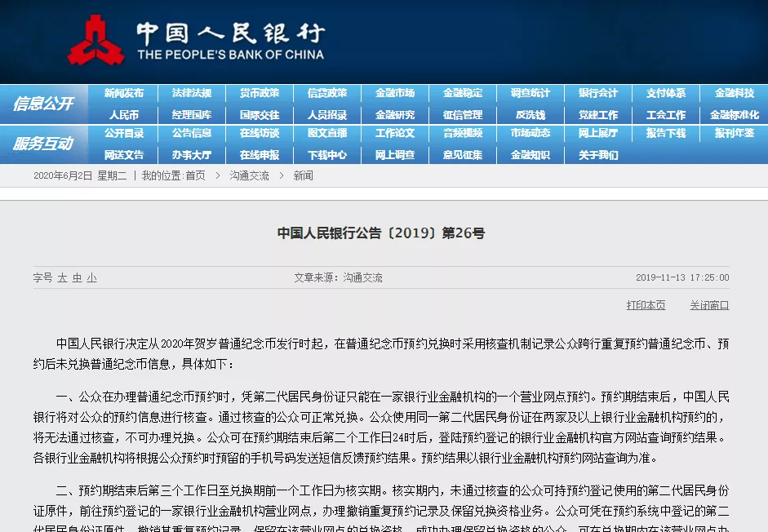Viewport: 768px width, 532px height.
Task: Open the 人民币 Renminbi menu
Action: coord(123,115)
